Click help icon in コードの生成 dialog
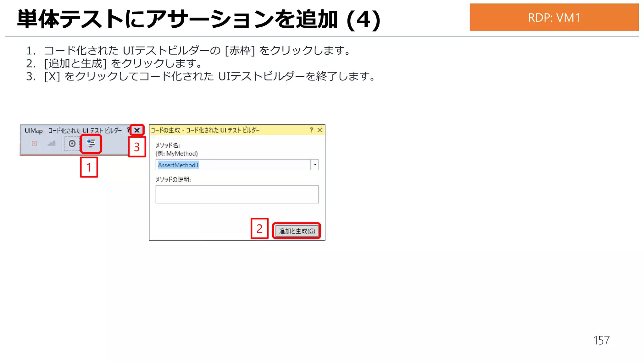This screenshot has height=362, width=644. pyautogui.click(x=311, y=130)
